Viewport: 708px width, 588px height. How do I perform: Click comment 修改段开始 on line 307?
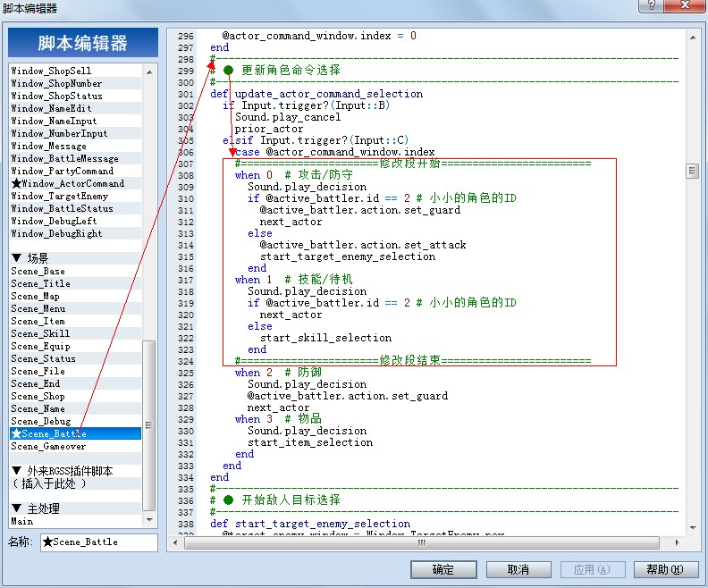409,164
